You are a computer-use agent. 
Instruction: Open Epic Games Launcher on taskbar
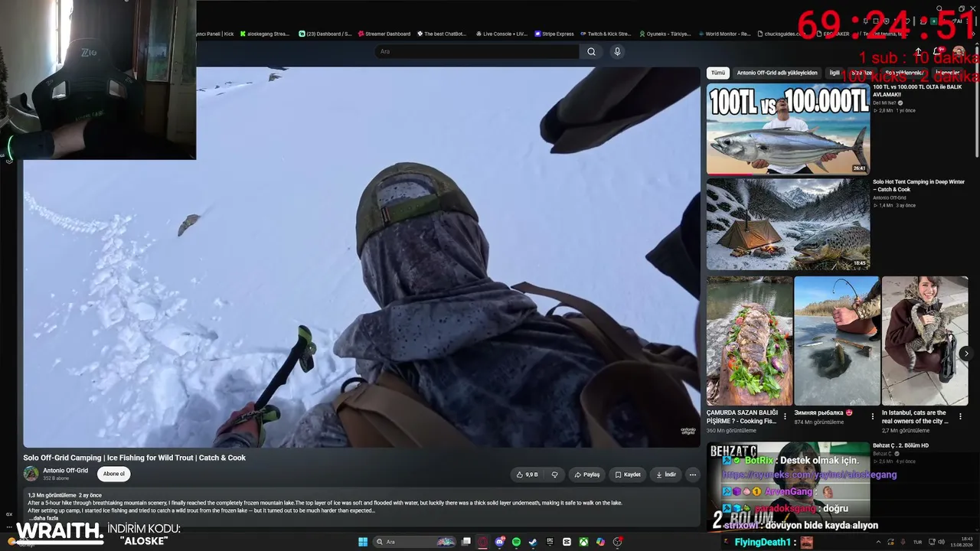click(550, 542)
